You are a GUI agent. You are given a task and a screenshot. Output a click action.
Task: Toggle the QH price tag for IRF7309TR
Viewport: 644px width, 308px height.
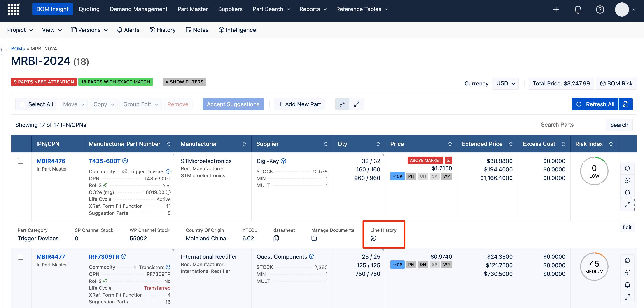(x=423, y=265)
